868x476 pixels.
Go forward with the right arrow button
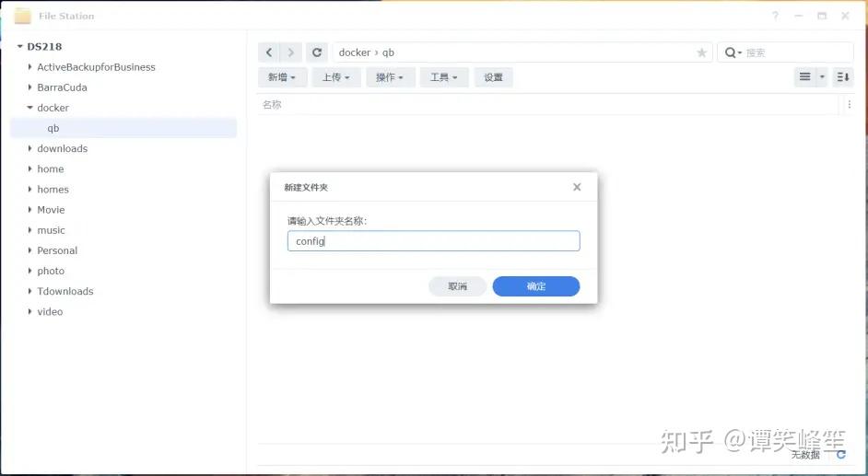point(290,52)
